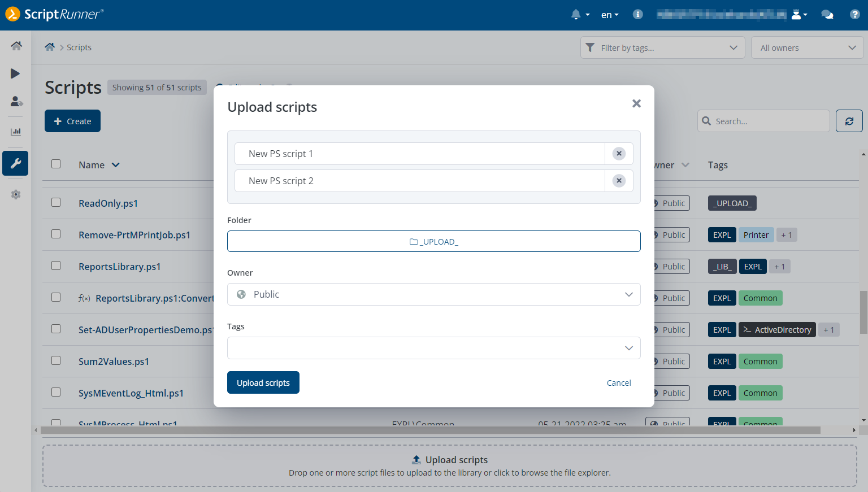Cancel the upload dialog
The width and height of the screenshot is (868, 492).
pos(619,382)
